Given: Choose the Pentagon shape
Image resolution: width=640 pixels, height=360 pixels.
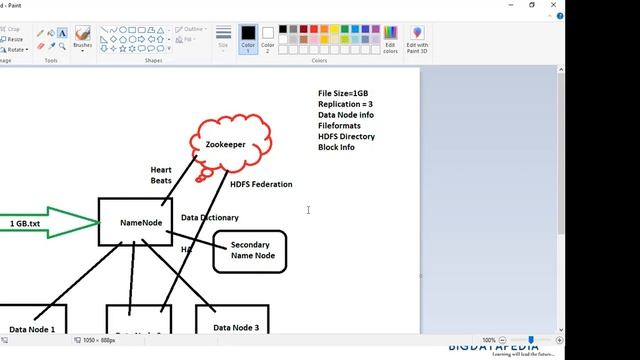Looking at the screenshot, I should [123, 40].
